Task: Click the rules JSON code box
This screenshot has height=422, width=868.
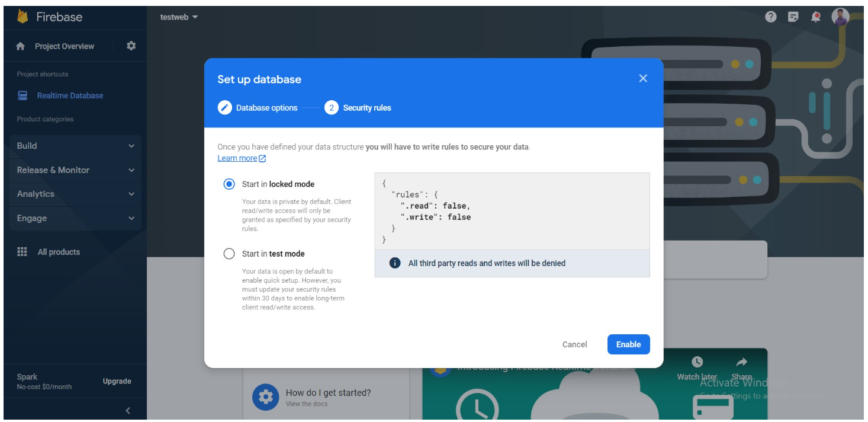Action: click(x=512, y=211)
